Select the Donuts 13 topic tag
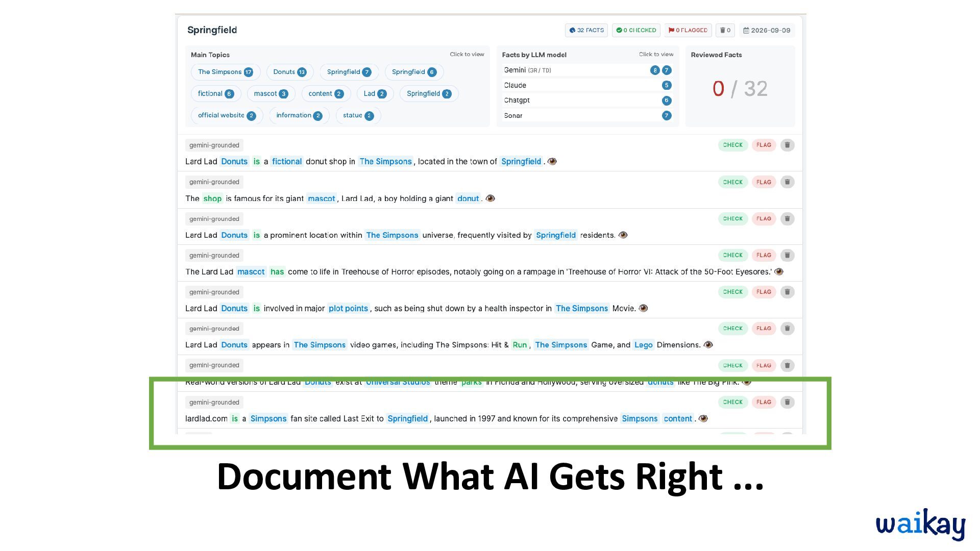Screen dimensions: 980x551 290,72
